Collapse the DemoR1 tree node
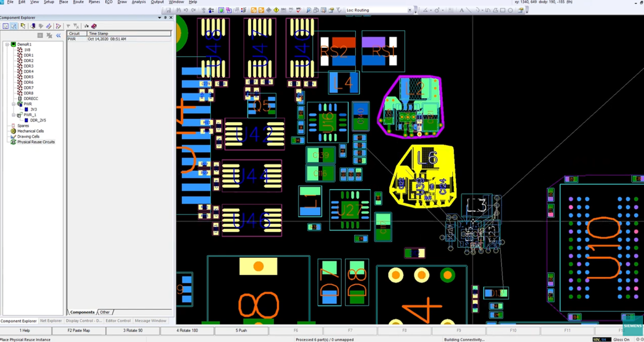This screenshot has width=644, height=342. [x=8, y=44]
